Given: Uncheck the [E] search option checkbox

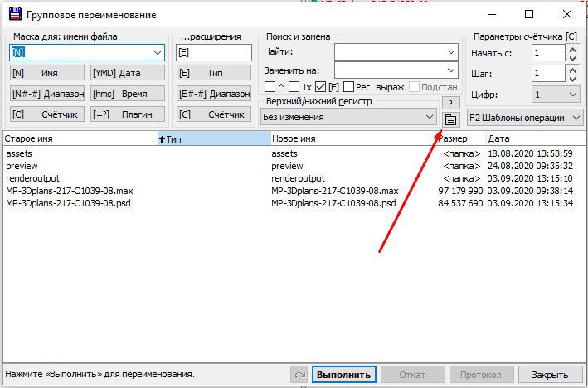Looking at the screenshot, I should coord(321,87).
